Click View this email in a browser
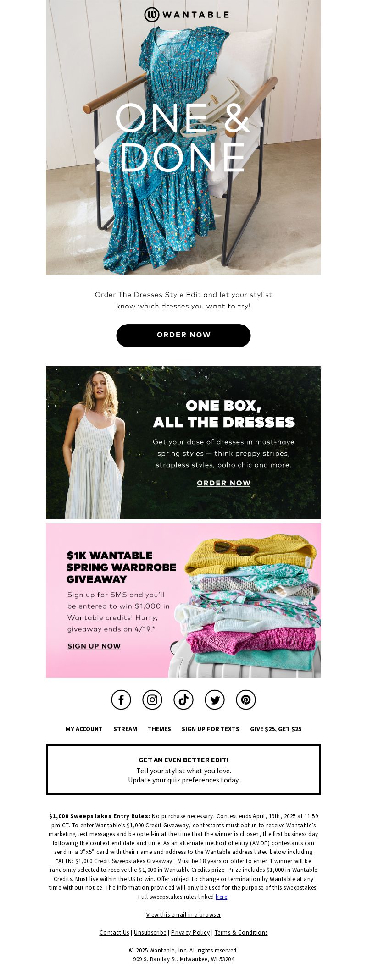 point(183,914)
